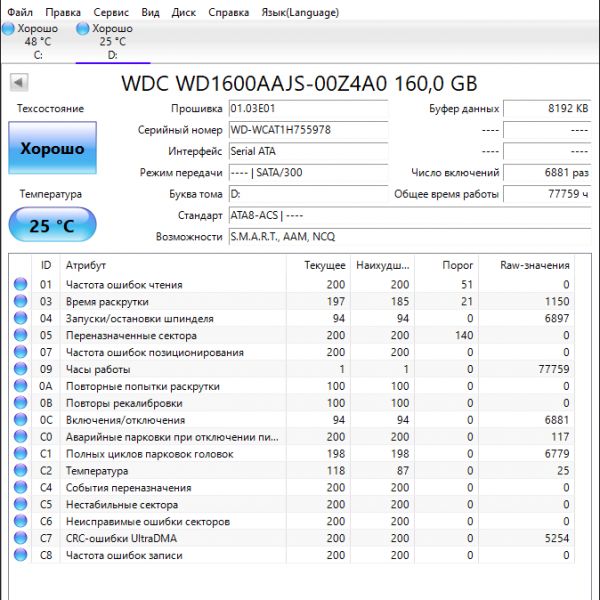The height and width of the screenshot is (600, 600).
Task: Click the Raw-значения column header
Action: (527, 265)
